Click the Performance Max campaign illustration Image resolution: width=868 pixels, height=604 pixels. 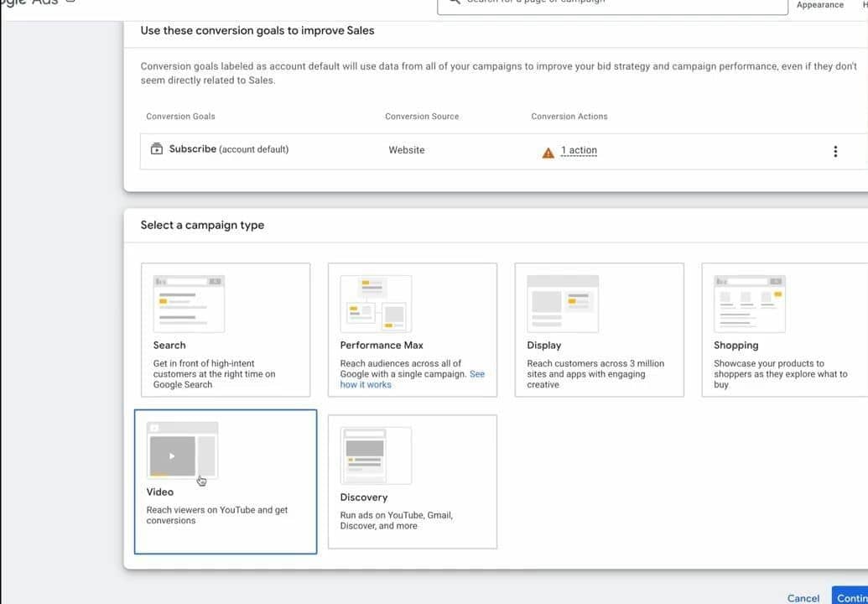coord(375,304)
